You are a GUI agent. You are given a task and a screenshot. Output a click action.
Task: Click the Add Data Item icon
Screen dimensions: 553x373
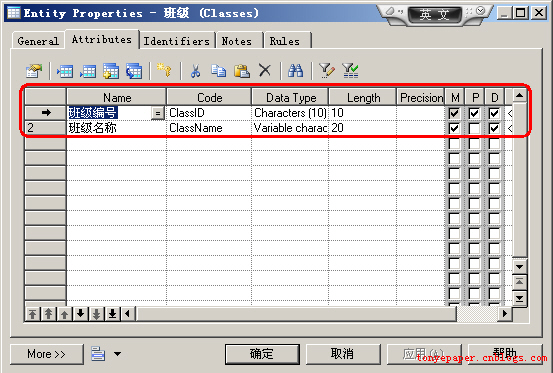(x=111, y=71)
